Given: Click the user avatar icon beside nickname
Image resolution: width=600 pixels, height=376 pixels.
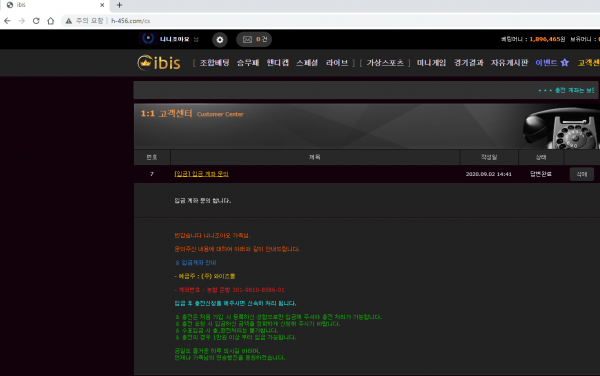Looking at the screenshot, I should [148, 38].
